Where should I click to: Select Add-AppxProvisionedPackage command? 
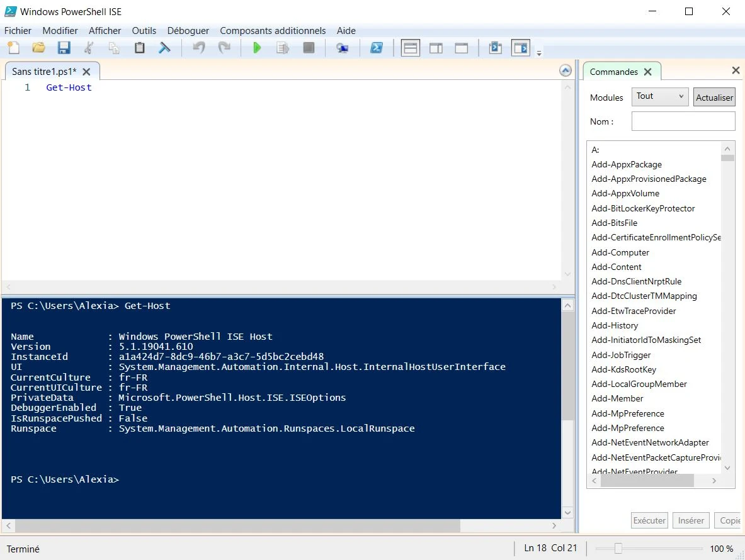point(649,179)
